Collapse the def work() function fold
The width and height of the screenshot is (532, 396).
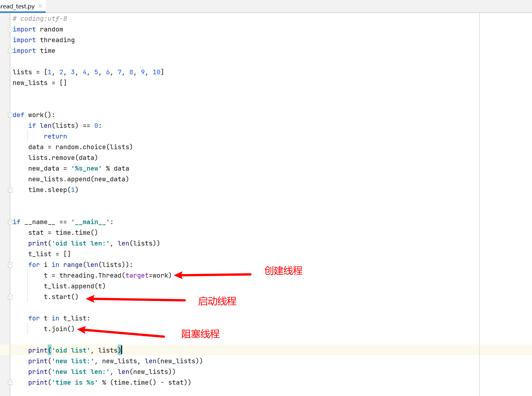click(10, 115)
